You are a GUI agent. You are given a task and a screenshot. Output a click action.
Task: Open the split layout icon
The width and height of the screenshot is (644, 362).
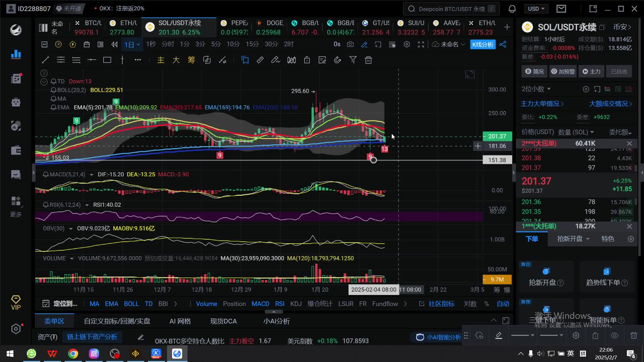point(100,44)
